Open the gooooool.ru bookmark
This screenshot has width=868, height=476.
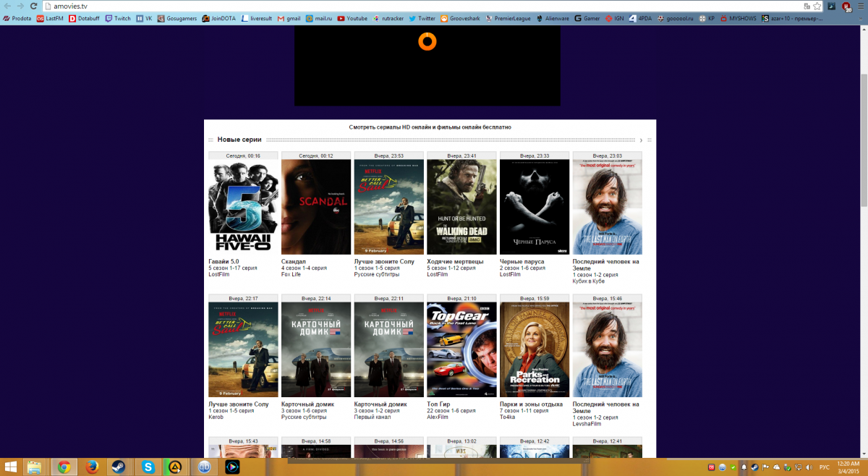676,18
